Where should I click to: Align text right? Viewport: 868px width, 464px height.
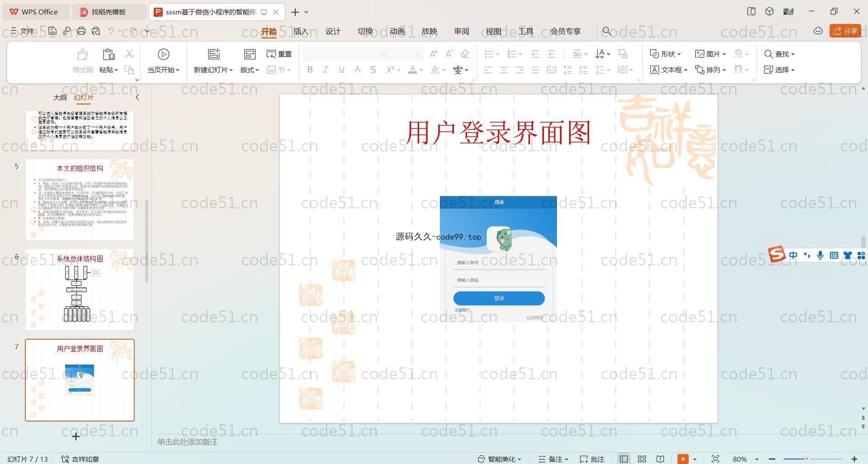click(x=519, y=70)
